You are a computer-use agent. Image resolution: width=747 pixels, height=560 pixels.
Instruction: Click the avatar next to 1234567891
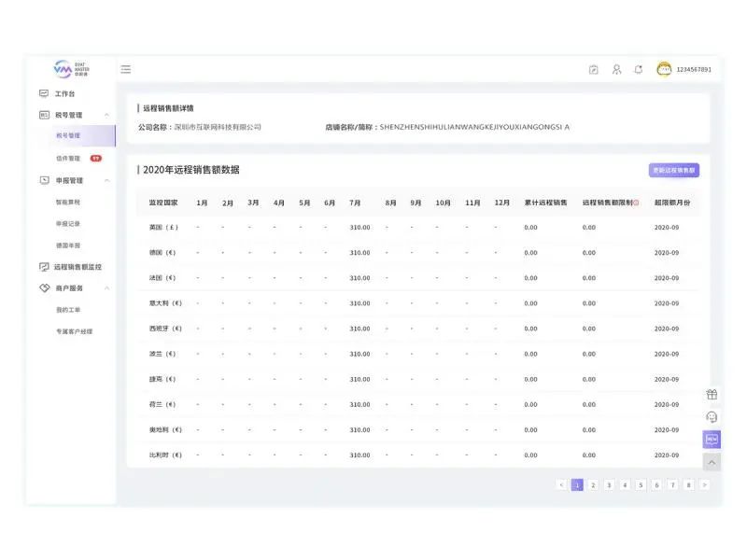[x=665, y=69]
